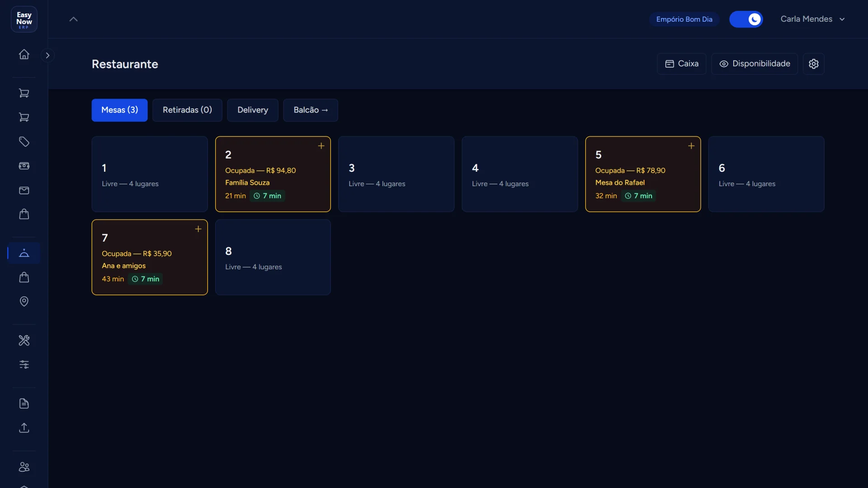The image size is (868, 488).
Task: Open the cash money icon in sidebar
Action: pos(24,166)
